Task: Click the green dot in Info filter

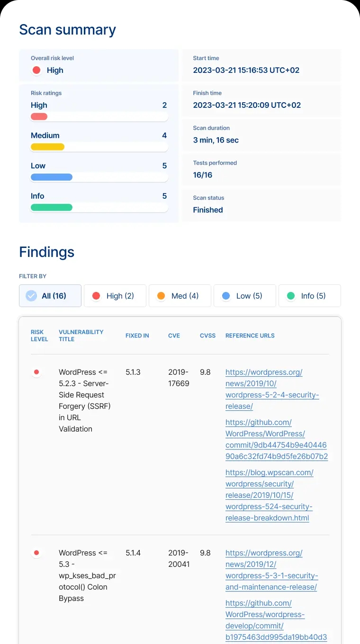Action: pos(291,296)
